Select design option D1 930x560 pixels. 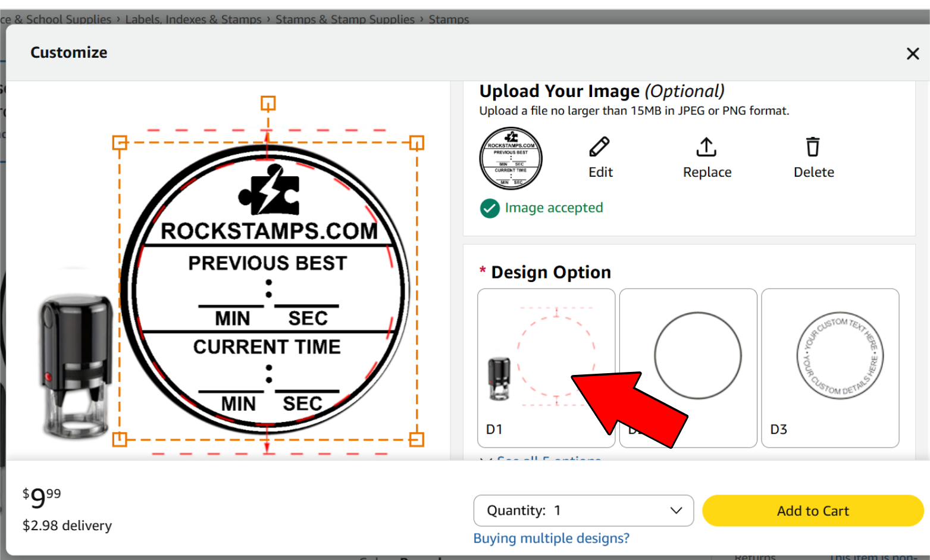click(x=546, y=368)
